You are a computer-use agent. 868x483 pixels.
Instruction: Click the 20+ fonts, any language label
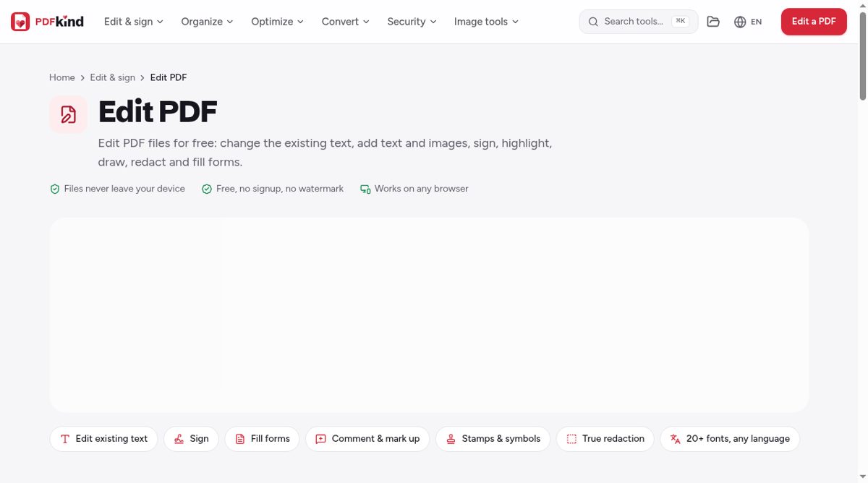[x=738, y=439]
